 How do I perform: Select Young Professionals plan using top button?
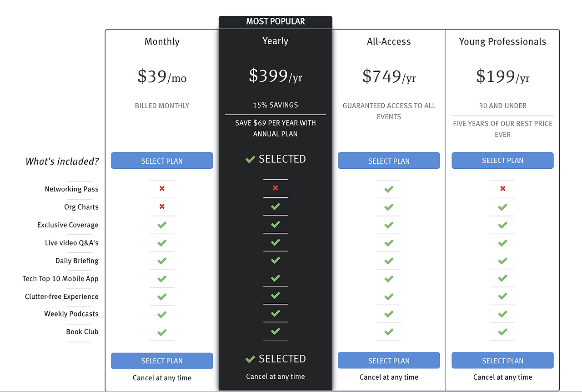[x=502, y=160]
